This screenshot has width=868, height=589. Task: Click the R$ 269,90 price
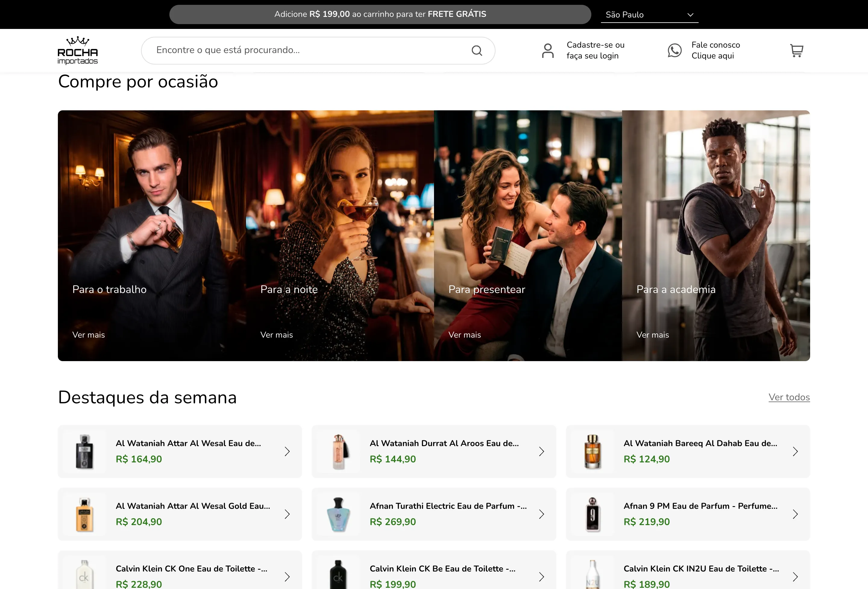click(x=392, y=521)
